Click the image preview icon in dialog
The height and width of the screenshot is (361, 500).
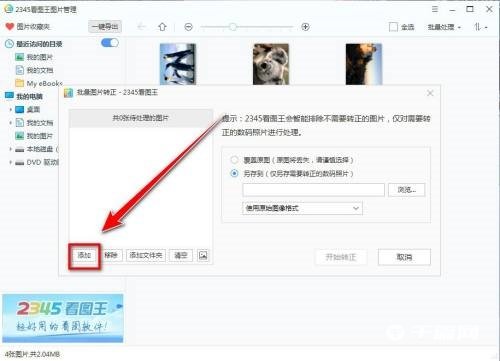pos(203,256)
